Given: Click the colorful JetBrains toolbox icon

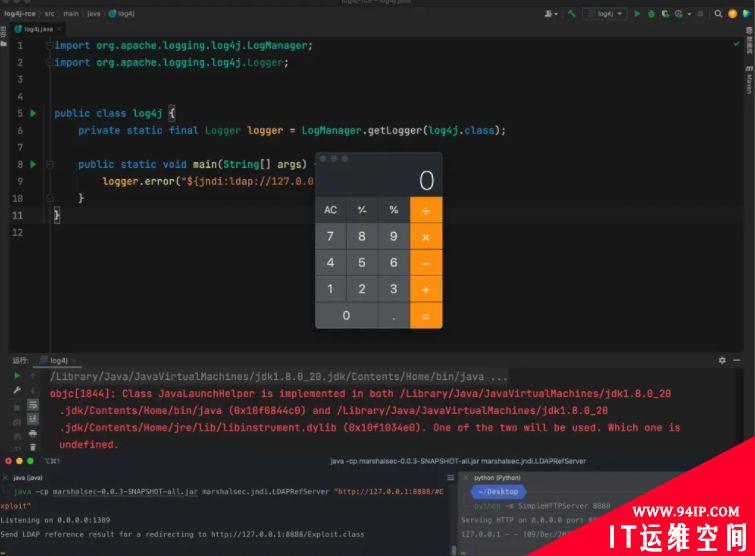Looking at the screenshot, I should pyautogui.click(x=746, y=14).
